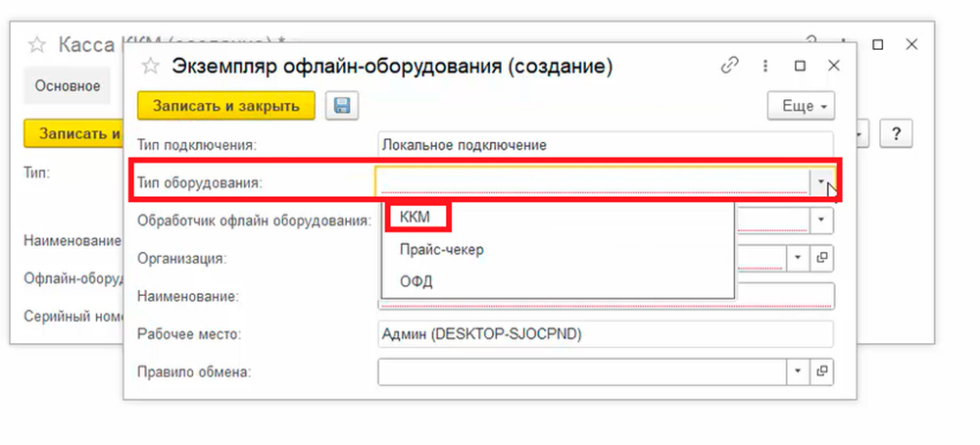Open the Обработчик офлайн оборудования dropdown
This screenshot has width=980, height=445.
[821, 220]
